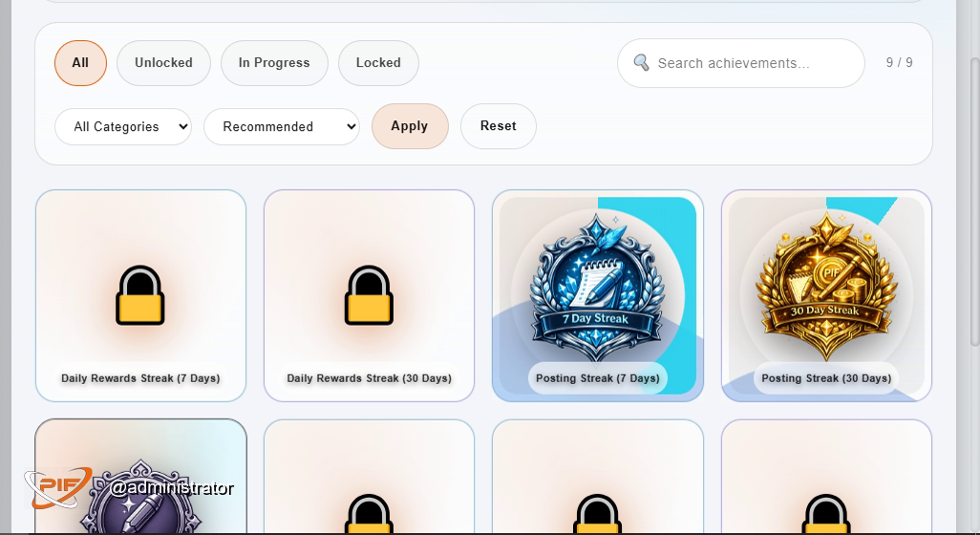Open the Posting Streak (7 Days) label
Image resolution: width=980 pixels, height=535 pixels.
pos(597,378)
